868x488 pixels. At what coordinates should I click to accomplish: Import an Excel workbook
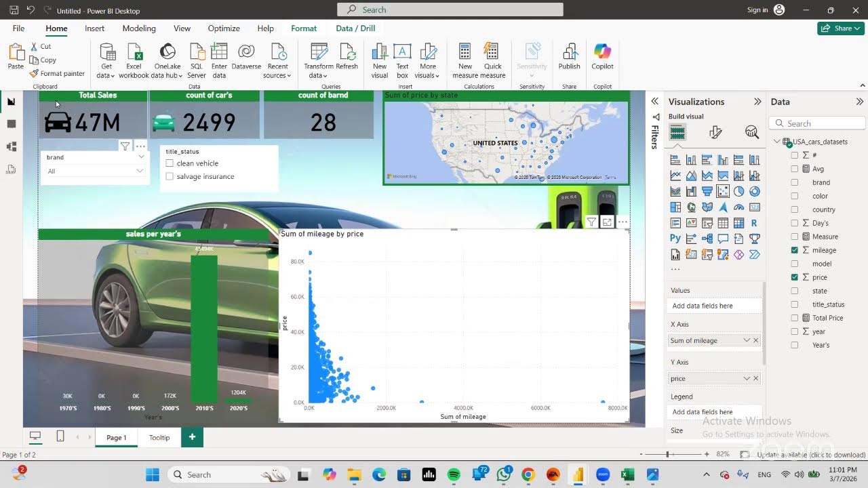point(134,61)
